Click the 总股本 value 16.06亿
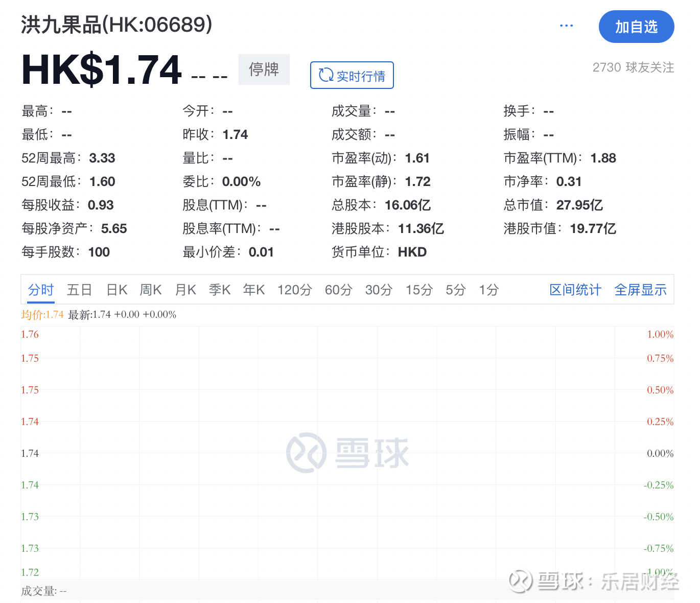 pos(408,205)
